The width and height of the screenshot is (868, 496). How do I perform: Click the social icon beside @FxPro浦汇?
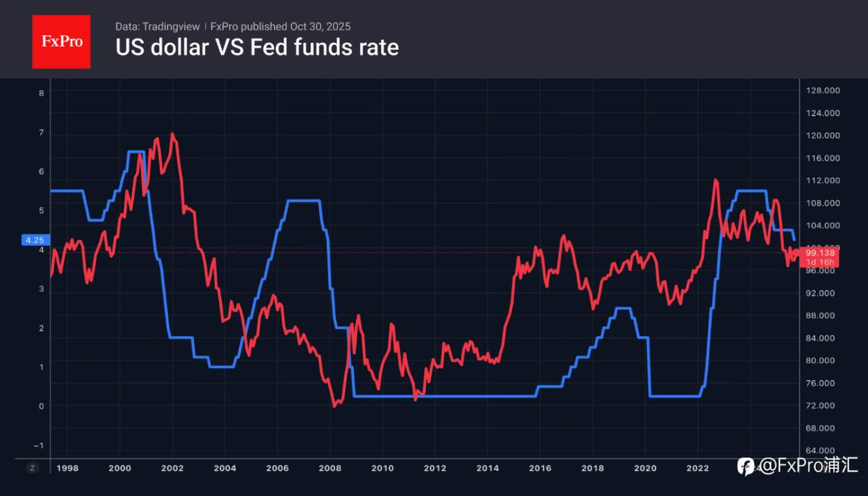(745, 466)
